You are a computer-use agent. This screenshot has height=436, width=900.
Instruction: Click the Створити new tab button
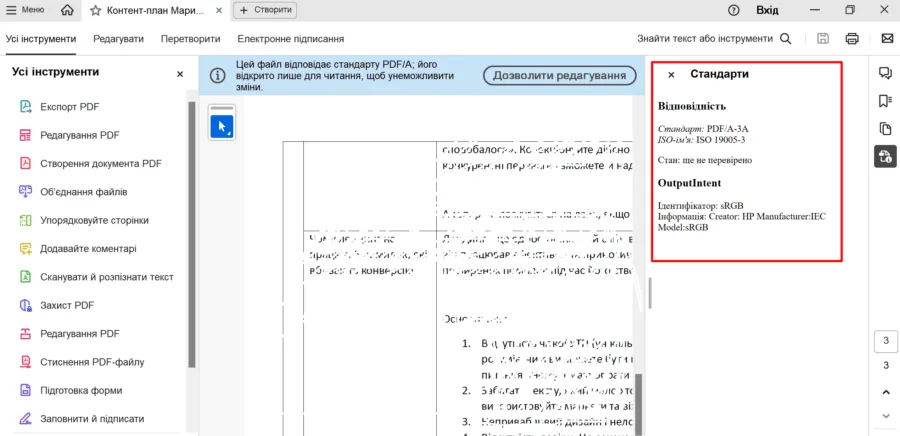tap(265, 10)
